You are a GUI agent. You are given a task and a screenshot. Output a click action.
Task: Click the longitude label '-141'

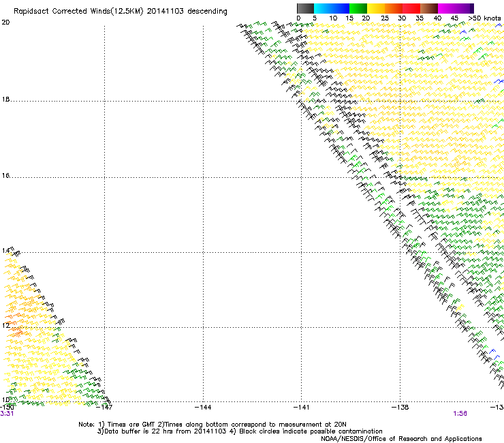[302, 408]
